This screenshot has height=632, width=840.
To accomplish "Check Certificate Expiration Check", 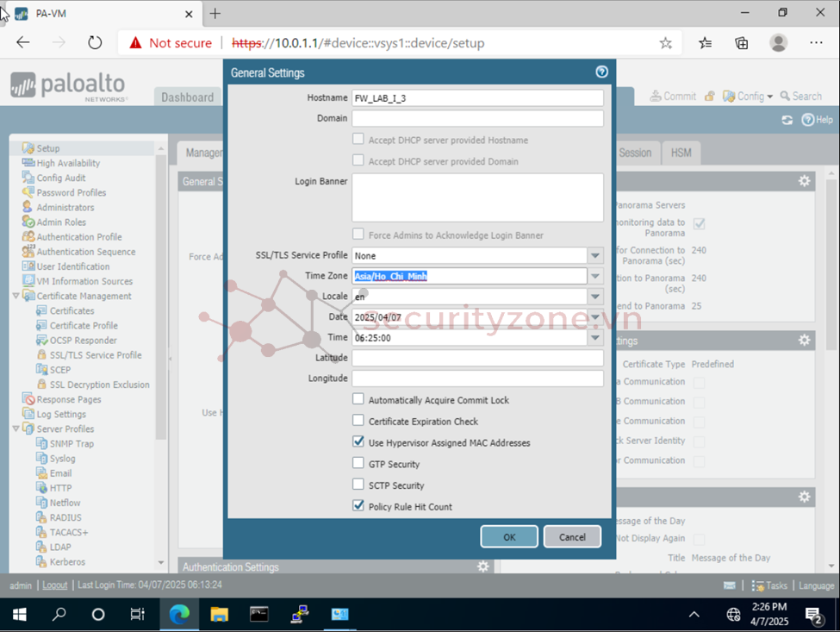I will pyautogui.click(x=358, y=420).
